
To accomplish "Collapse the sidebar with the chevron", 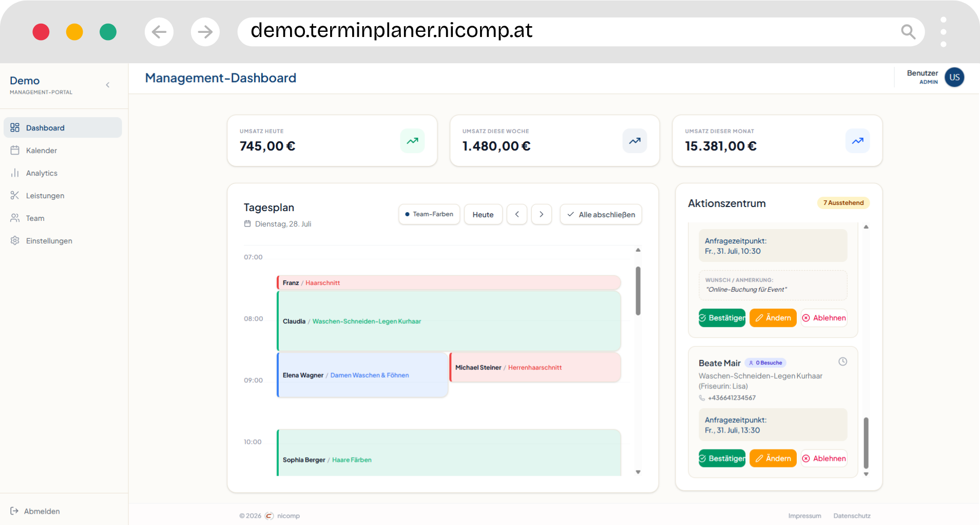I will coord(108,85).
